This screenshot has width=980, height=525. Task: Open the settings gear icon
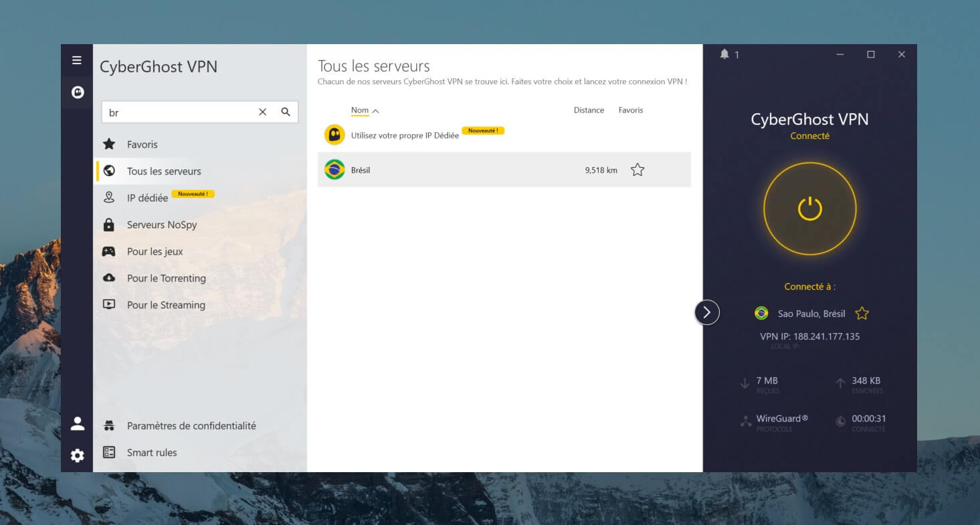78,455
